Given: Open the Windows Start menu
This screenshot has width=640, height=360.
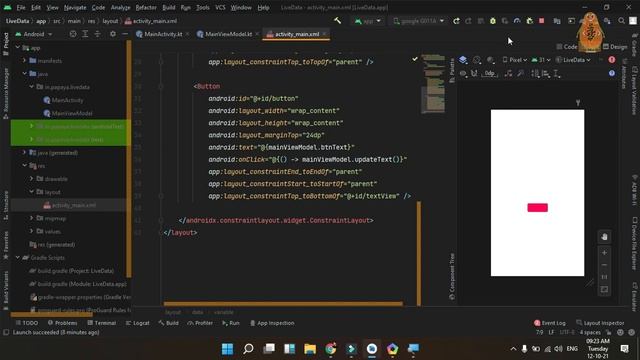Looking at the screenshot, I should click(227, 349).
